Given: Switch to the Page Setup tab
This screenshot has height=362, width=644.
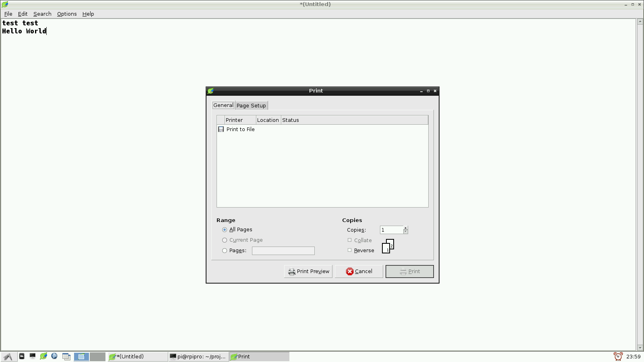Looking at the screenshot, I should point(251,105).
